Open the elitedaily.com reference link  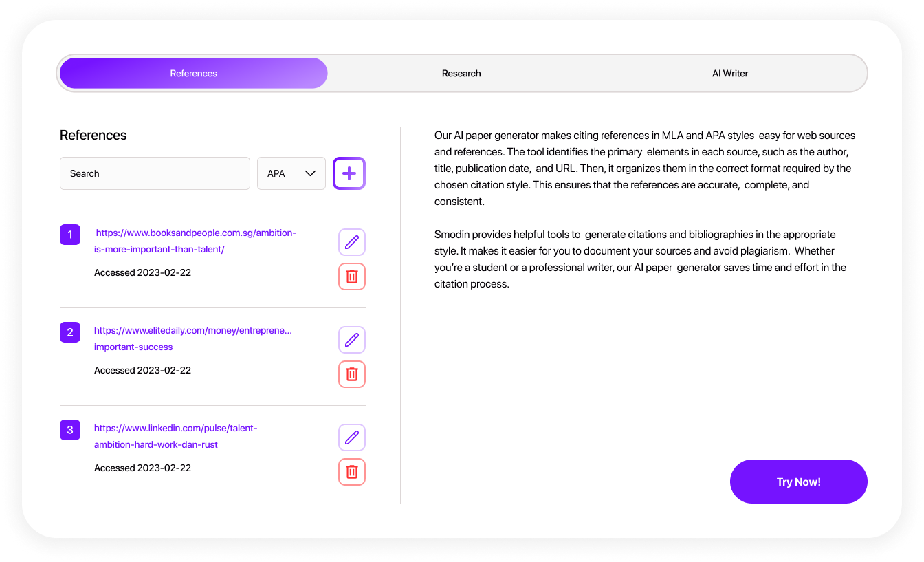pos(192,338)
